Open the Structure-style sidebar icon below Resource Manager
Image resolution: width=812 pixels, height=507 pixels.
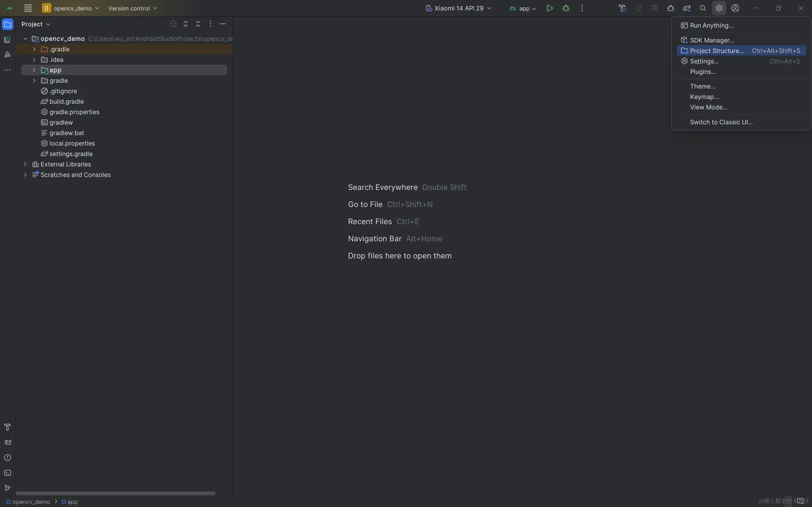pos(7,54)
